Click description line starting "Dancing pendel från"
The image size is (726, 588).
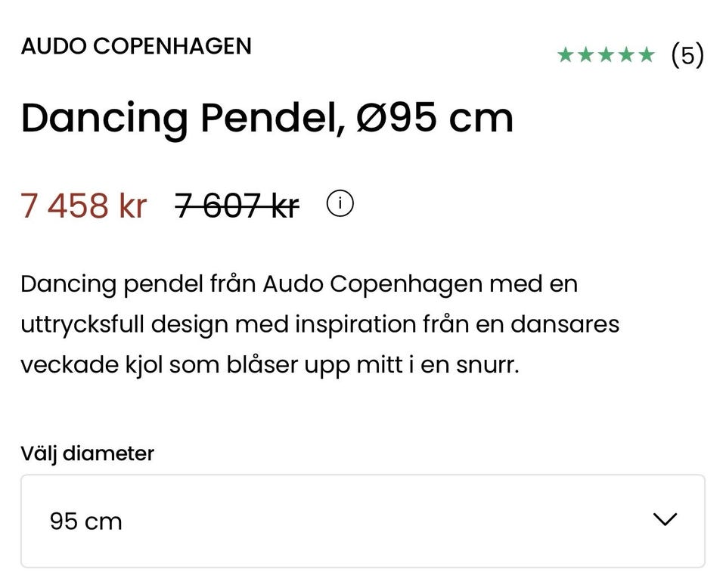(299, 285)
